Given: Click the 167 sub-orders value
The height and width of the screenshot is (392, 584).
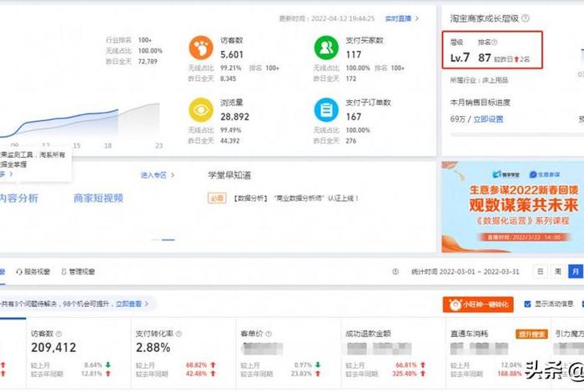Looking at the screenshot, I should click(x=354, y=117).
